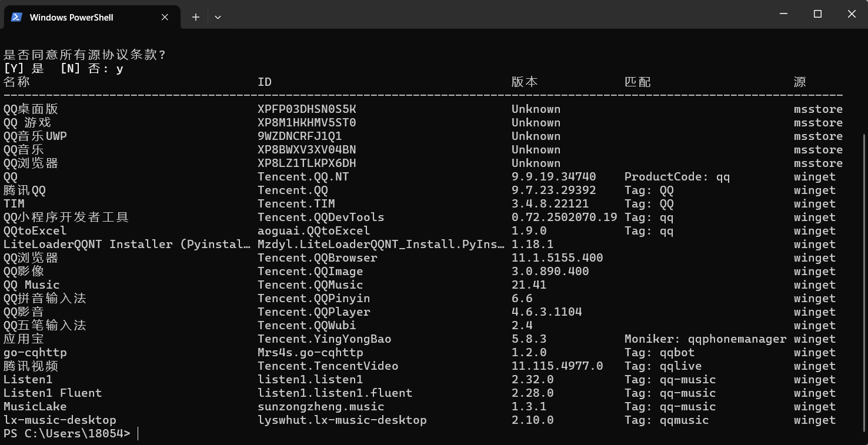Click the '[Y] 是 [N] 否: y' line
Screen dimensions: 868x445
pyautogui.click(x=64, y=68)
